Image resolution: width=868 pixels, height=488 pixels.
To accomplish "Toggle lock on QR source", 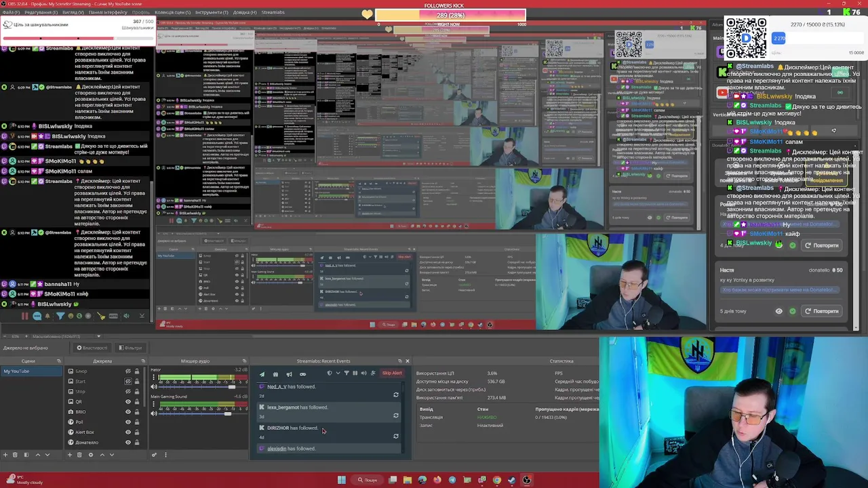I will pyautogui.click(x=136, y=402).
